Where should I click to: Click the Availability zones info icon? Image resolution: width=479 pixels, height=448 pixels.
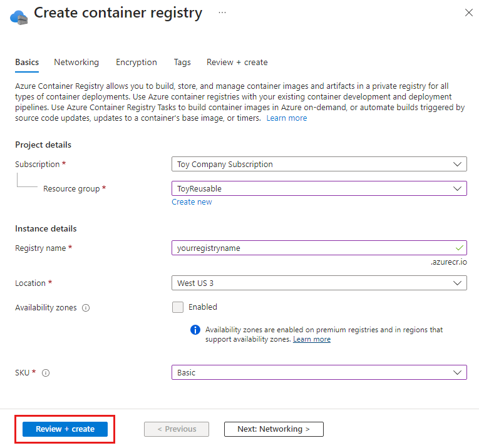(x=86, y=308)
